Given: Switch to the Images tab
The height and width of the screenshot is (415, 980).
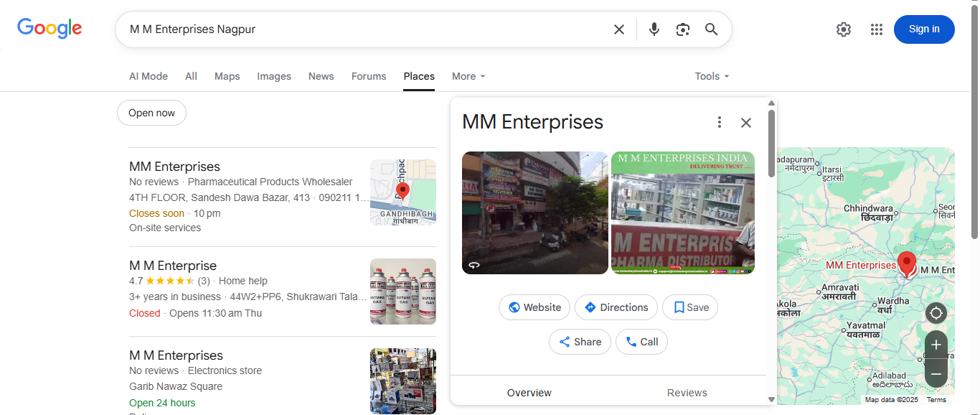Looking at the screenshot, I should pos(274,76).
